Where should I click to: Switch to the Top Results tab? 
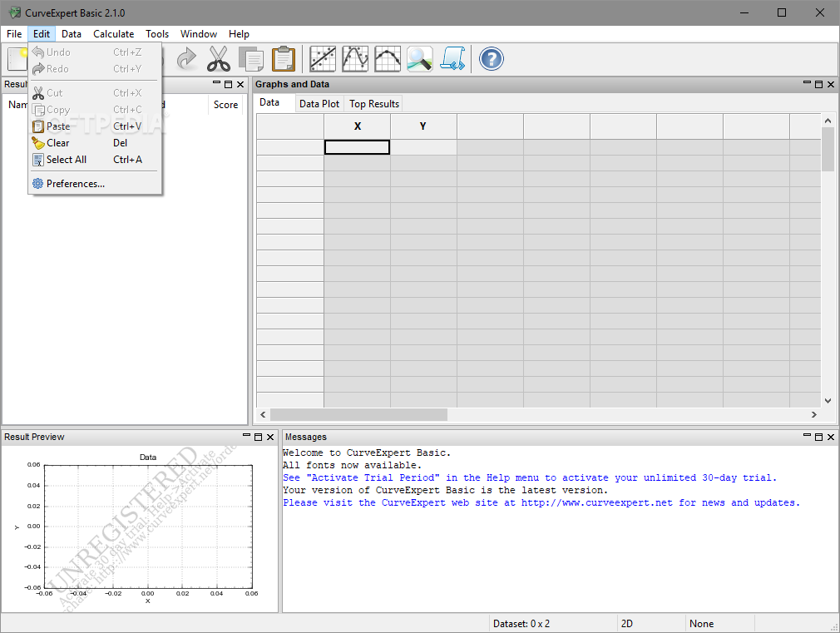[374, 104]
